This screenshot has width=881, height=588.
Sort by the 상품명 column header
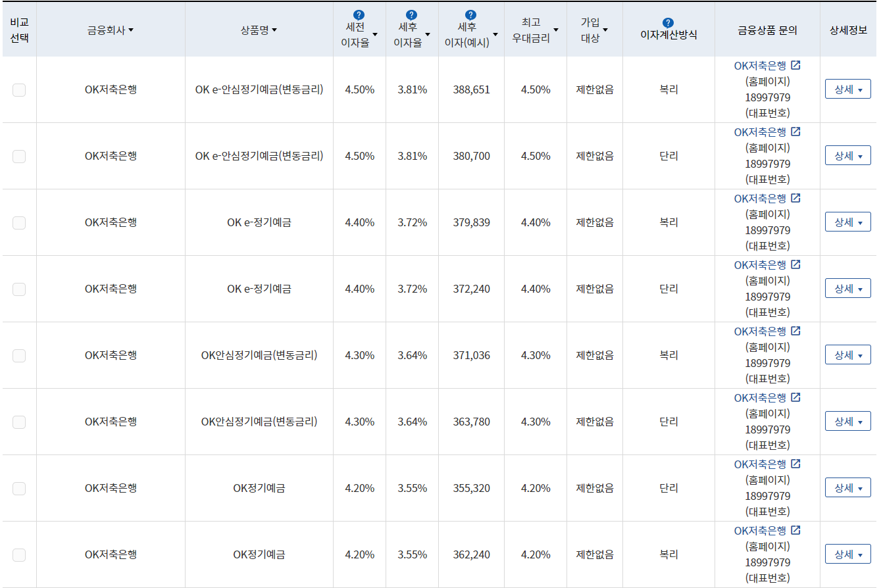259,30
